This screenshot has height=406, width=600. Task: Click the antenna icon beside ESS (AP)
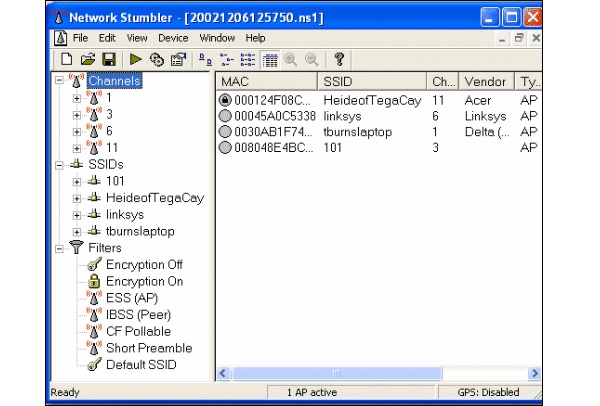click(94, 298)
